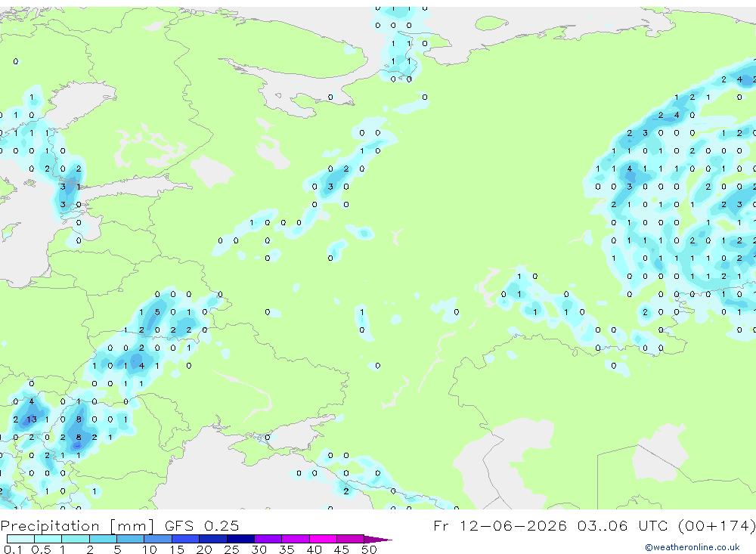Click the legend label 35
The height and width of the screenshot is (554, 756).
[x=287, y=549]
